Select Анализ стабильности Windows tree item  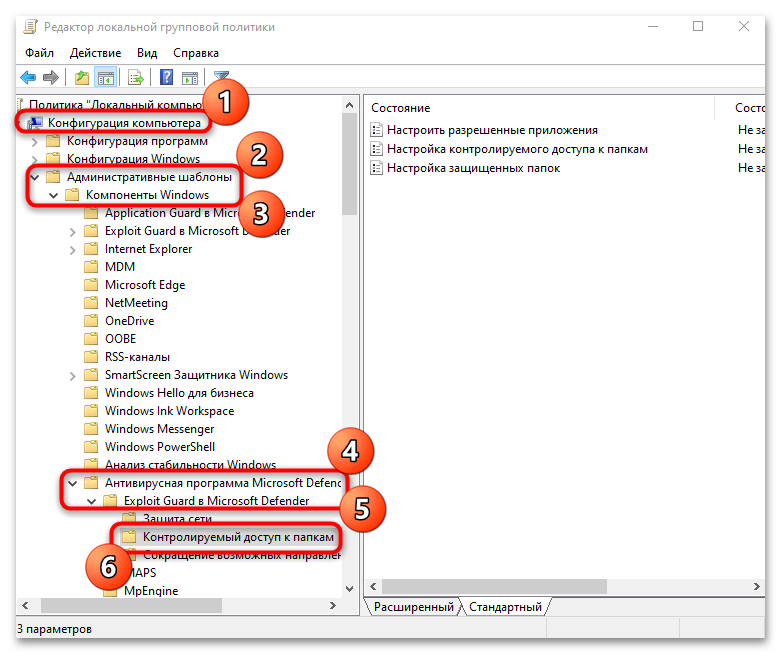pos(190,464)
